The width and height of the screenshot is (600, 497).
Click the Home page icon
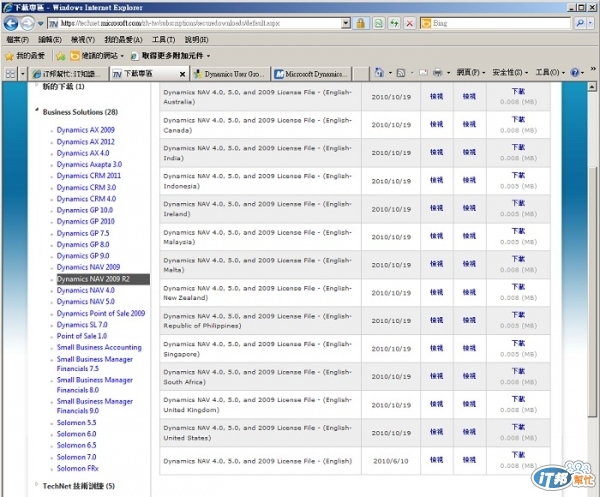pyautogui.click(x=379, y=72)
